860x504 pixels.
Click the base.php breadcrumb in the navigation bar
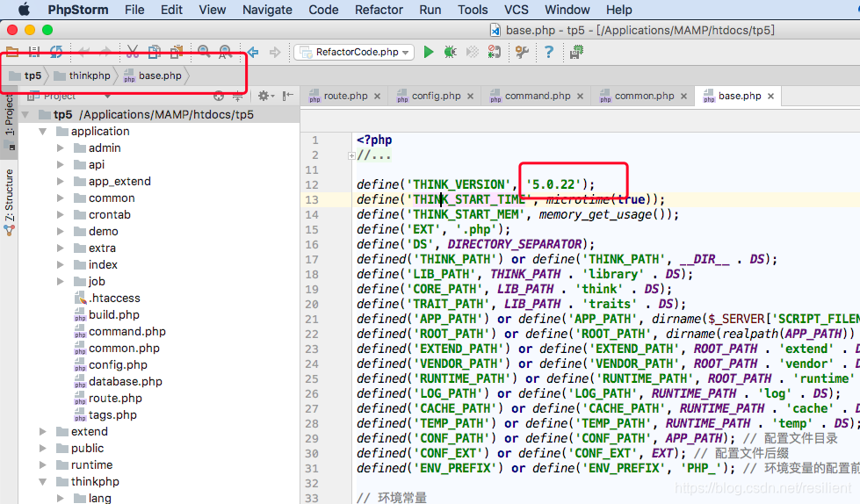153,76
